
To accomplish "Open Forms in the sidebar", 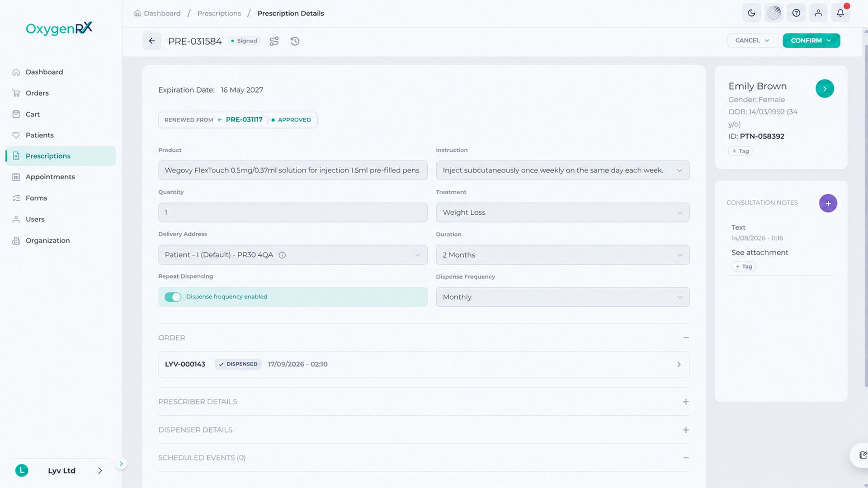I will [61, 198].
